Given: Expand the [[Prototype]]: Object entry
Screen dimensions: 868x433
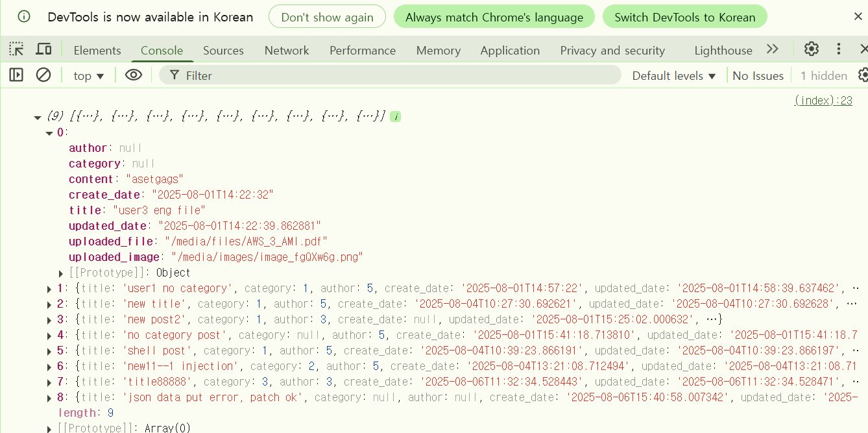Looking at the screenshot, I should click(62, 273).
